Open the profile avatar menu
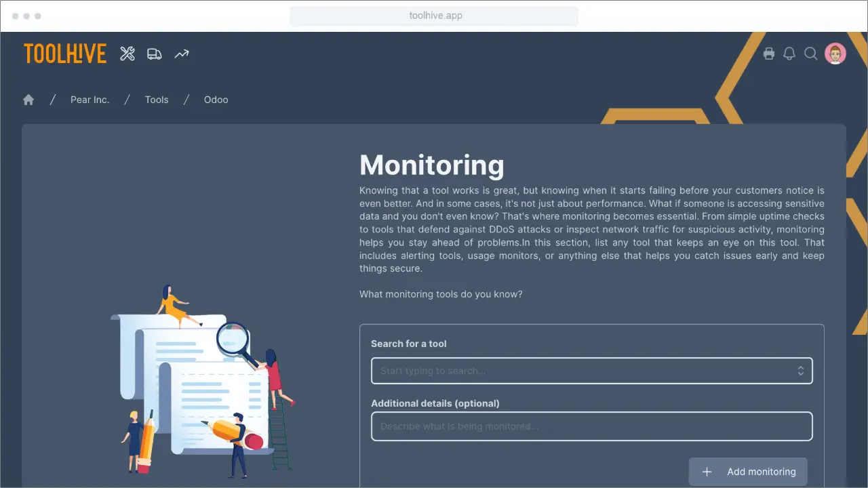 pos(835,53)
